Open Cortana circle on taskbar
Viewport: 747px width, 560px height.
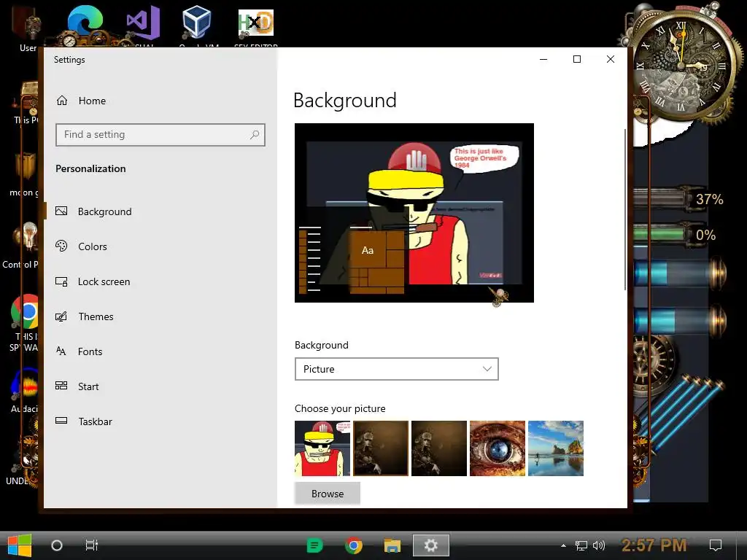click(x=57, y=545)
